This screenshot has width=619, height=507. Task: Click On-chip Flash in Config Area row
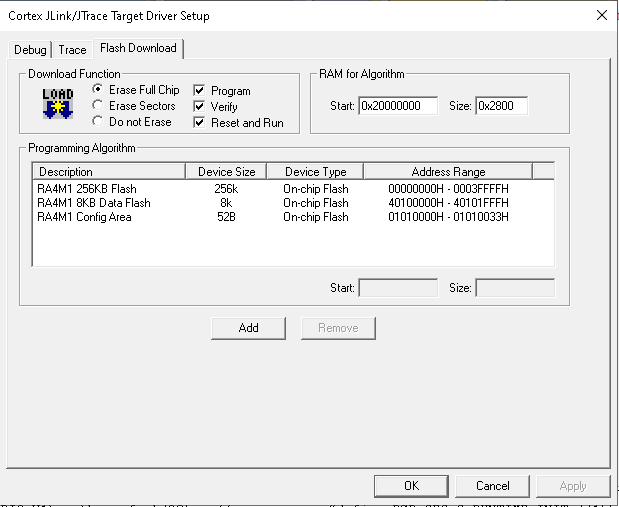(x=316, y=217)
